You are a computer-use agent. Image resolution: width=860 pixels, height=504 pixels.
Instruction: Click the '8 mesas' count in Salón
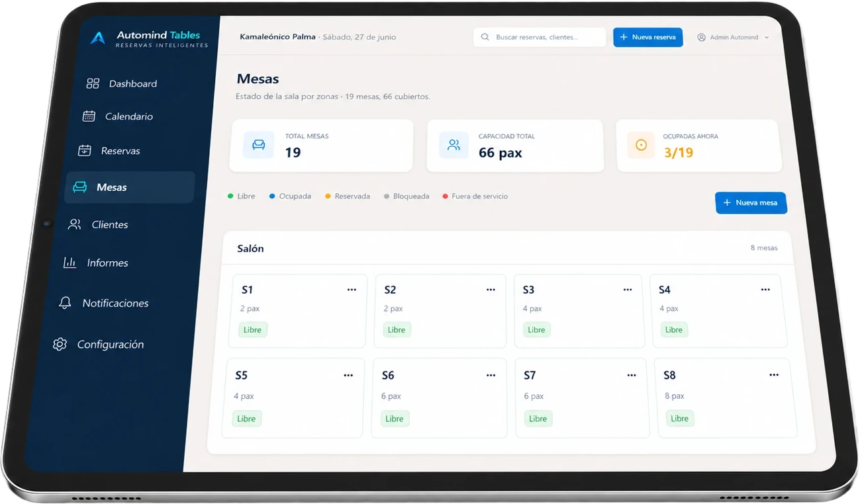[764, 248]
